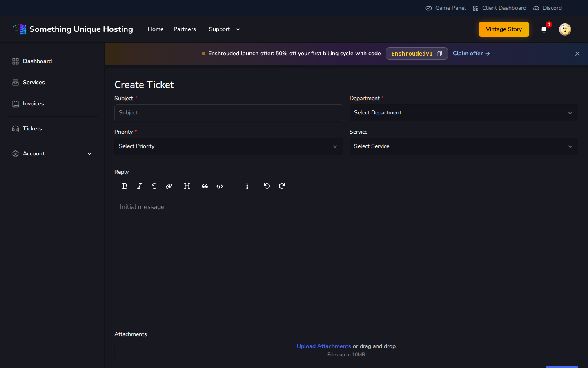Viewport: 588px width, 368px height.
Task: Create a bulleted list in the reply
Action: pyautogui.click(x=234, y=186)
